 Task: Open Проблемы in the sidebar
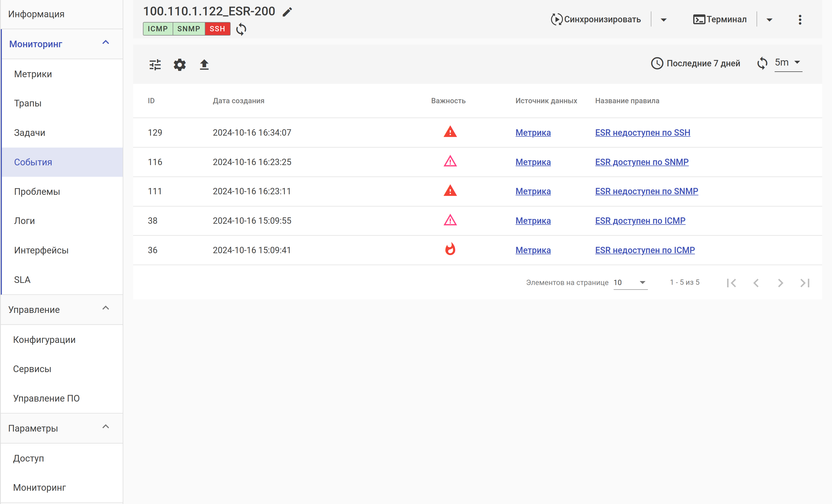pos(37,192)
